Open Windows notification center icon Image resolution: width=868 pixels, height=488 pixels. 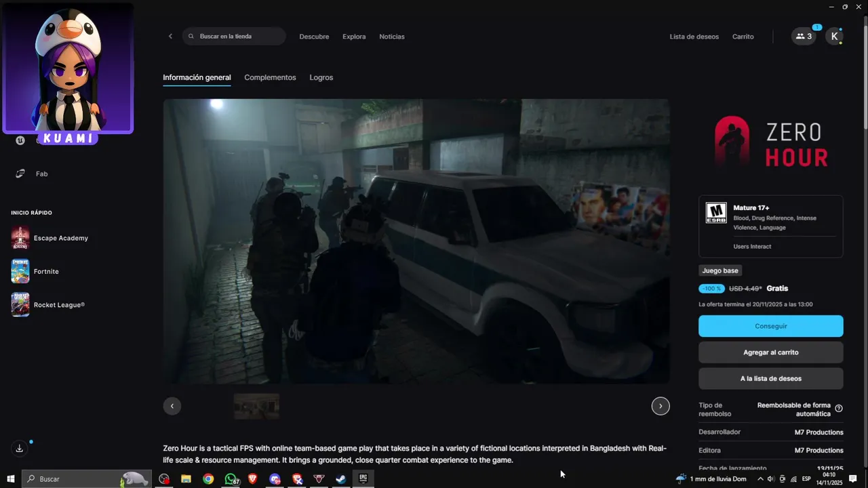tap(853, 479)
